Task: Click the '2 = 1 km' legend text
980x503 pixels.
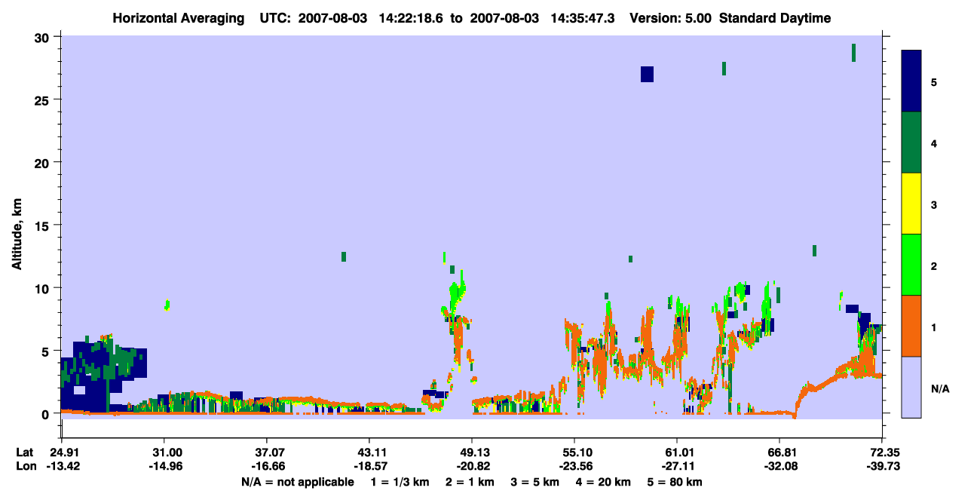Action: [x=470, y=482]
